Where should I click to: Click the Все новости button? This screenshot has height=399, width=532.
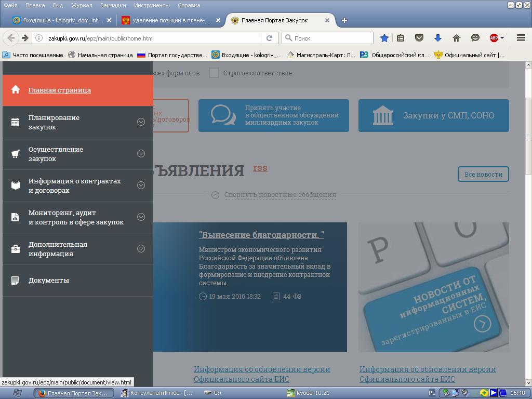pos(483,175)
